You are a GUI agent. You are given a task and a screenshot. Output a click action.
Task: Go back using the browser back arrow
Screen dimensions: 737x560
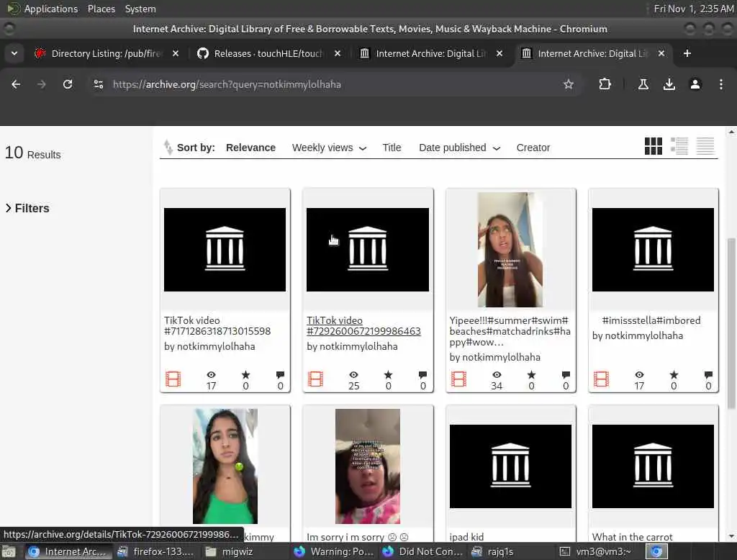(x=16, y=84)
